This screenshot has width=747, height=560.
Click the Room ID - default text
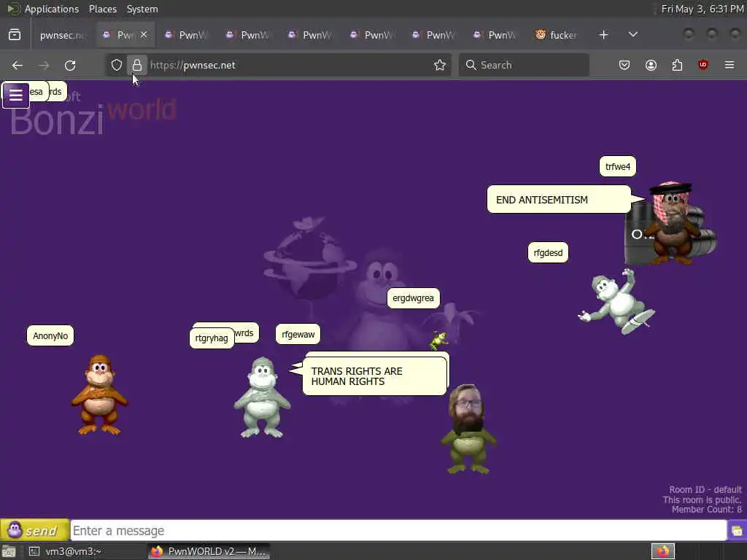click(705, 489)
